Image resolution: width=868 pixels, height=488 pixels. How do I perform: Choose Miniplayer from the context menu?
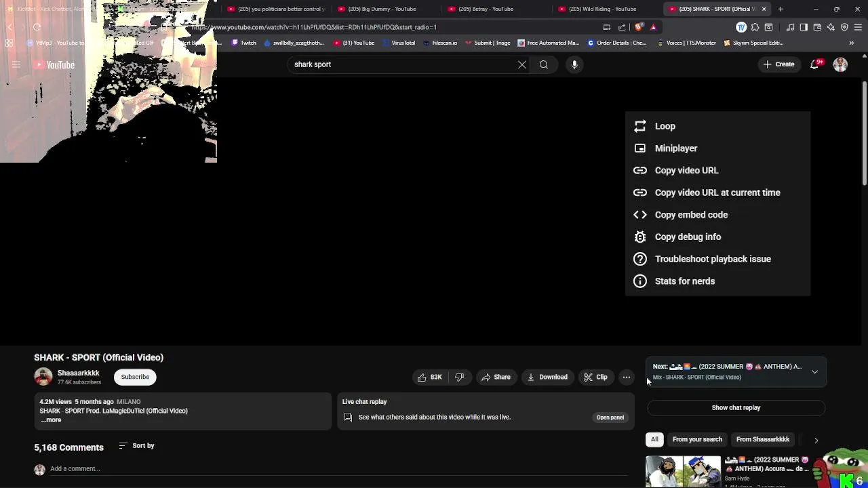717,148
